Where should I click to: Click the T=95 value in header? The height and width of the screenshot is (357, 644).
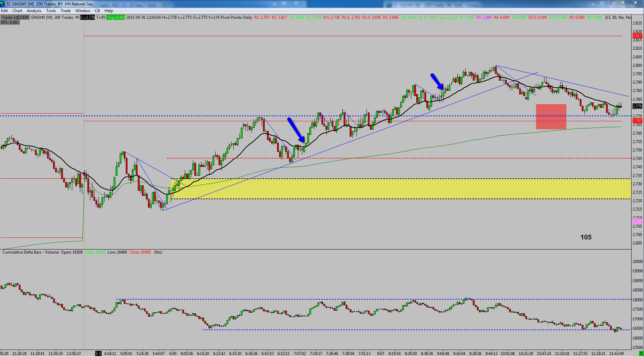coord(101,17)
